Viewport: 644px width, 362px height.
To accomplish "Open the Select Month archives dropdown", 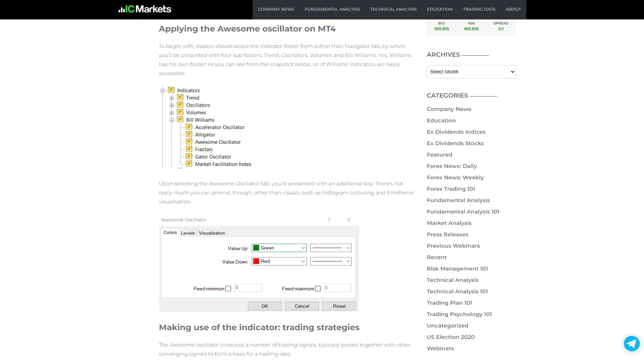I will click(471, 72).
